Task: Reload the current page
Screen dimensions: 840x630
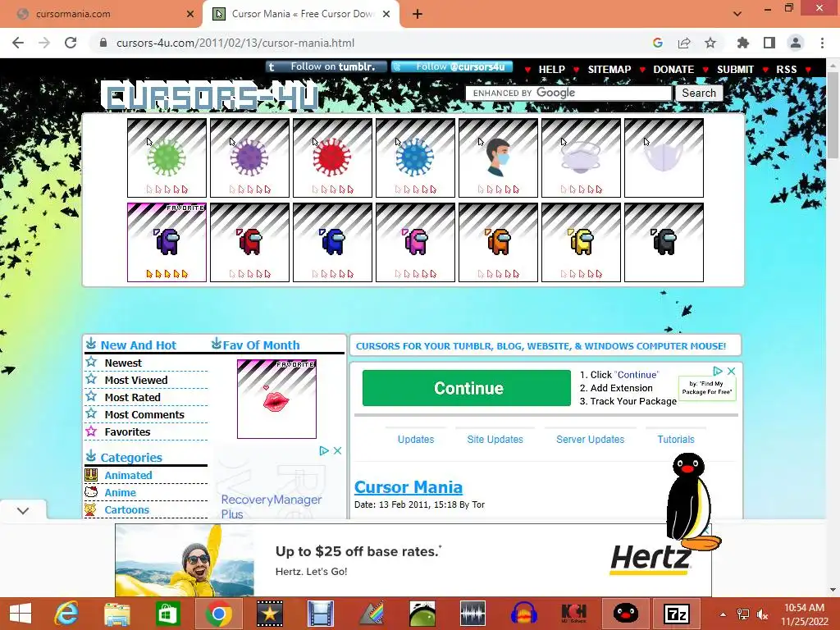Action: point(71,43)
